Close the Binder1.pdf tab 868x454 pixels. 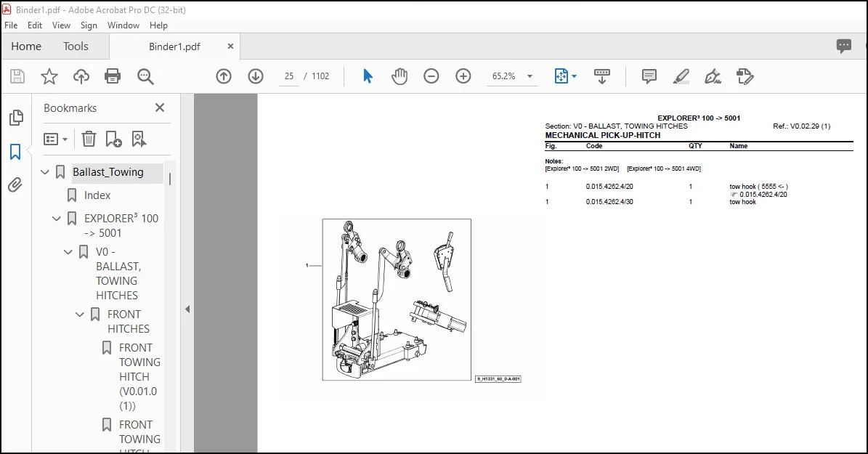(x=230, y=46)
